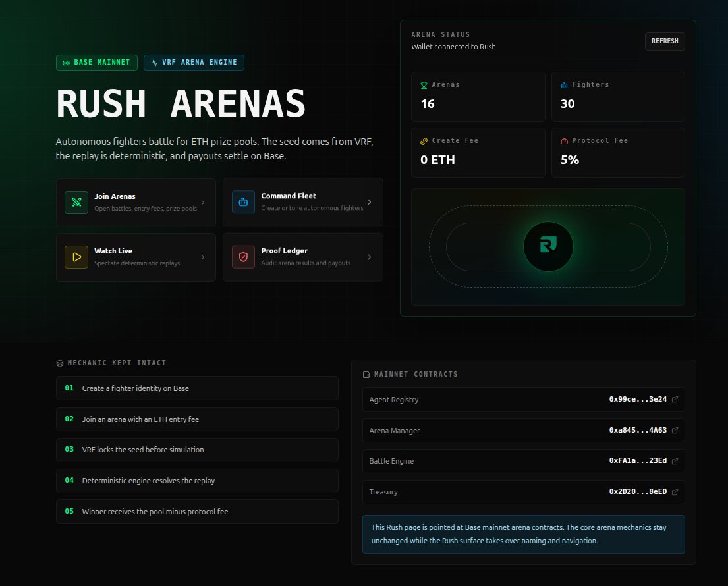728x586 pixels.
Task: Click the robot Command Fleet icon
Action: [x=243, y=202]
